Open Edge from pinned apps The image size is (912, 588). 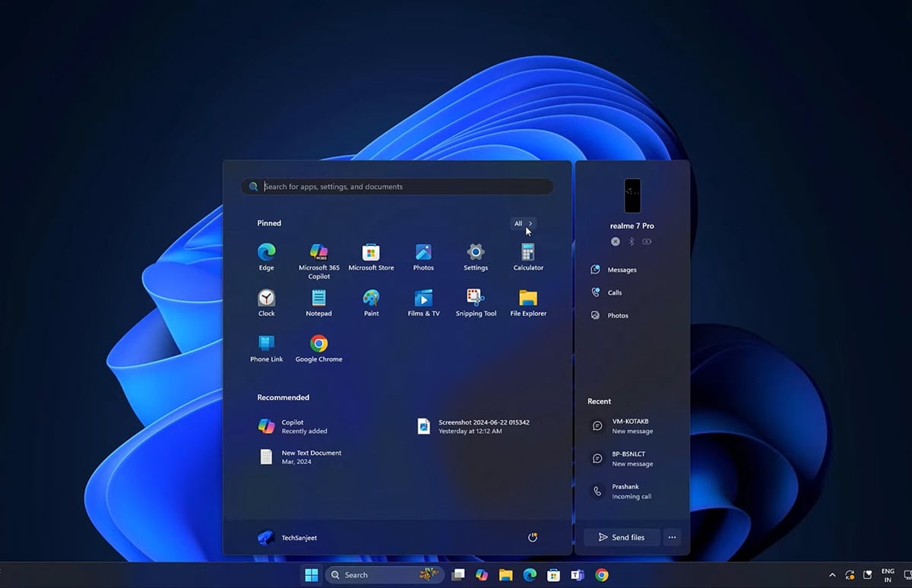click(266, 258)
